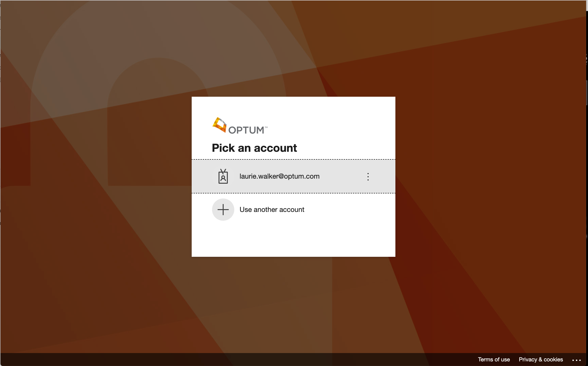Open the Privacy & cookies link

(541, 360)
